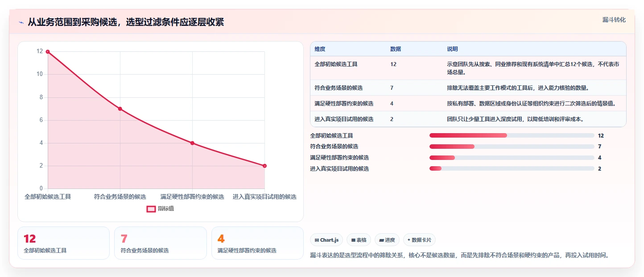Click progress label 全部初始候选工具
Screen dimensions: 644x277
coord(331,135)
